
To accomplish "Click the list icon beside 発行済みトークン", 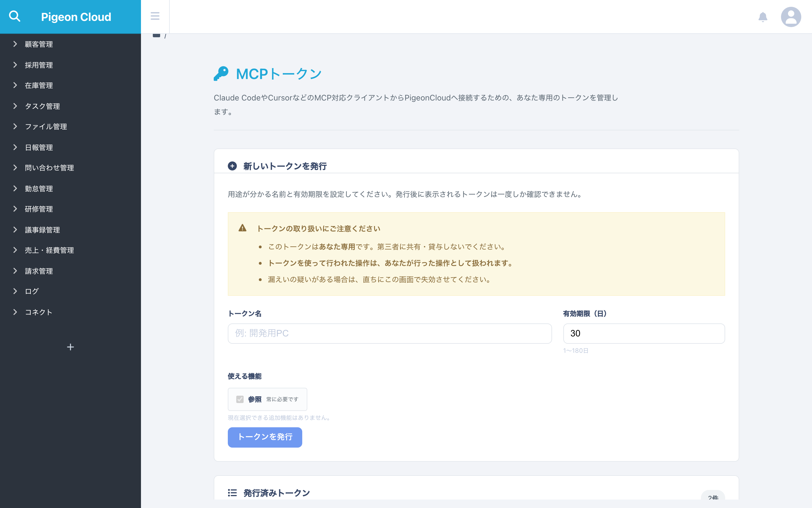I will click(x=232, y=492).
